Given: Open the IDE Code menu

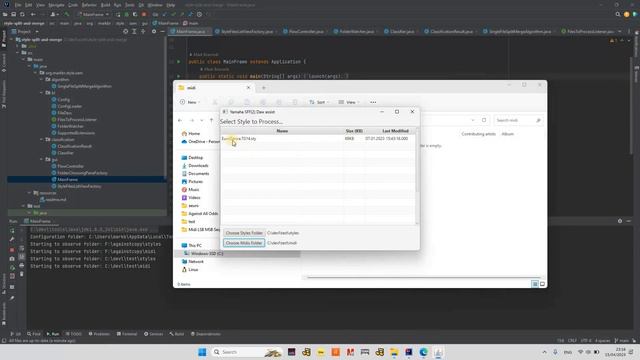Looking at the screenshot, I should click(73, 5).
